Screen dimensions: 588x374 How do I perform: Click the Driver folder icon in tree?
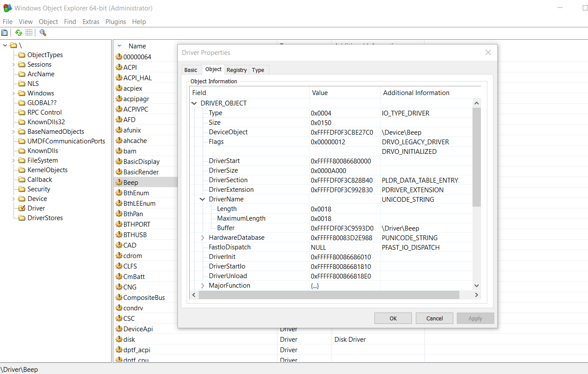[x=22, y=208]
